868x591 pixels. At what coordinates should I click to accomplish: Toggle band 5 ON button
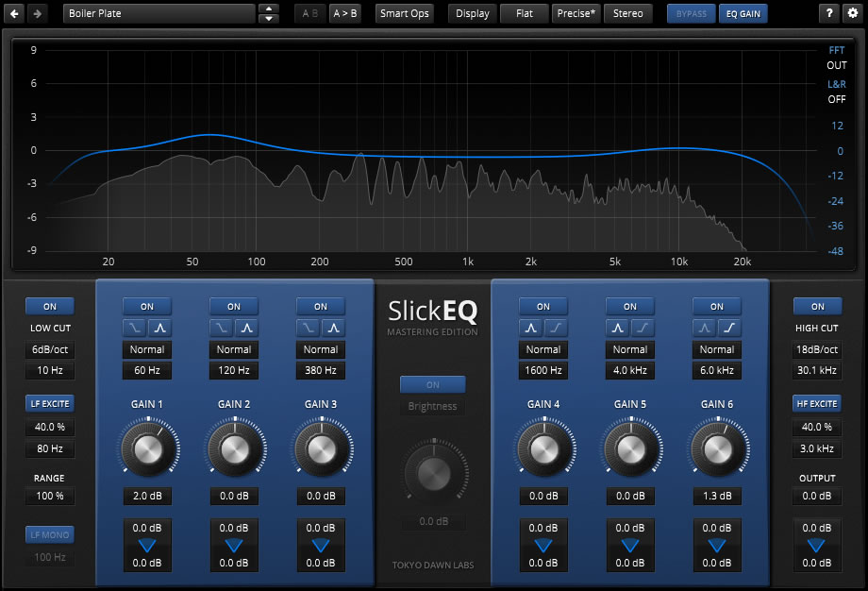(x=630, y=306)
